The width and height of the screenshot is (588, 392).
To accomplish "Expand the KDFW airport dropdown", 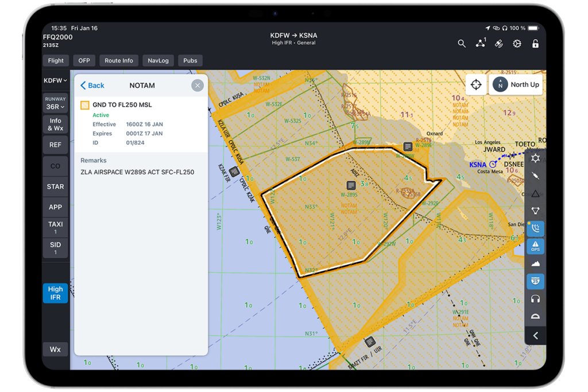I will click(x=55, y=80).
